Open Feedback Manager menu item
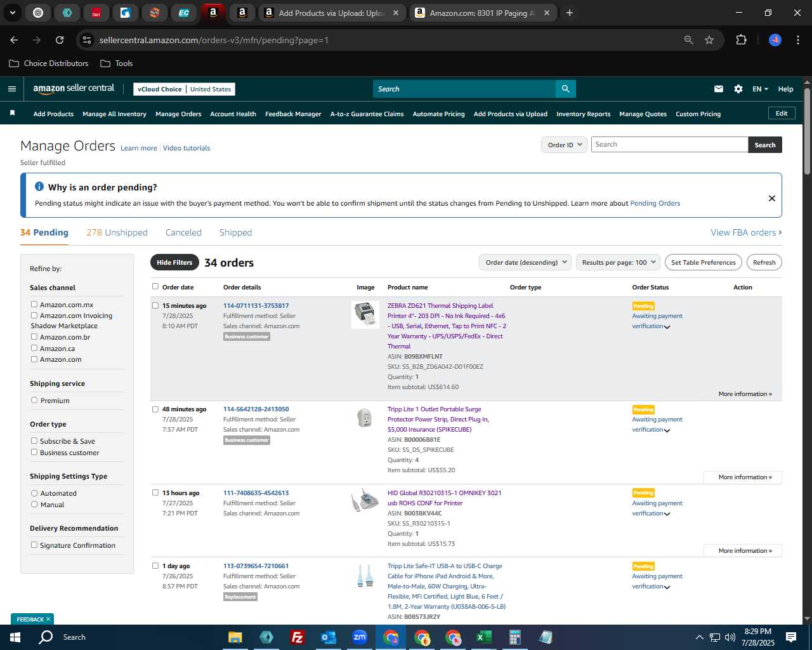This screenshot has width=812, height=650. 293,114
